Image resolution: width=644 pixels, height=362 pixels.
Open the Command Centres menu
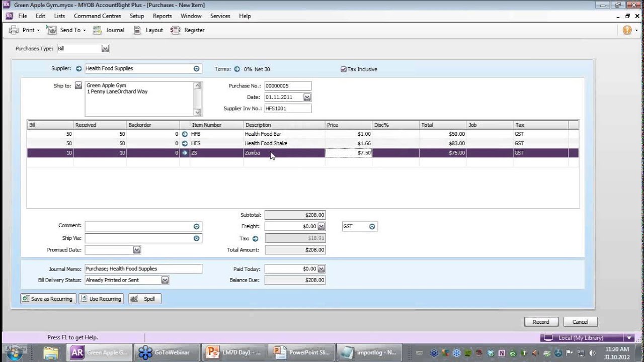pyautogui.click(x=98, y=16)
